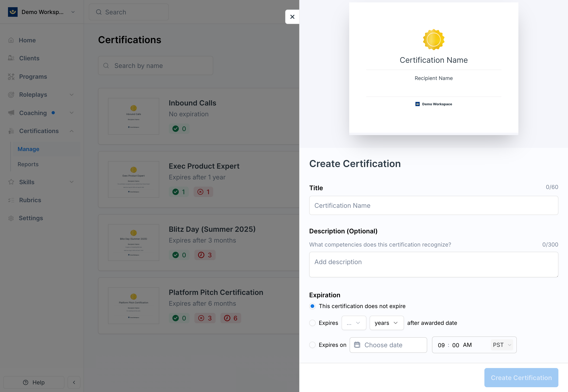Select the 'Expires' after awarded date radio

[312, 323]
